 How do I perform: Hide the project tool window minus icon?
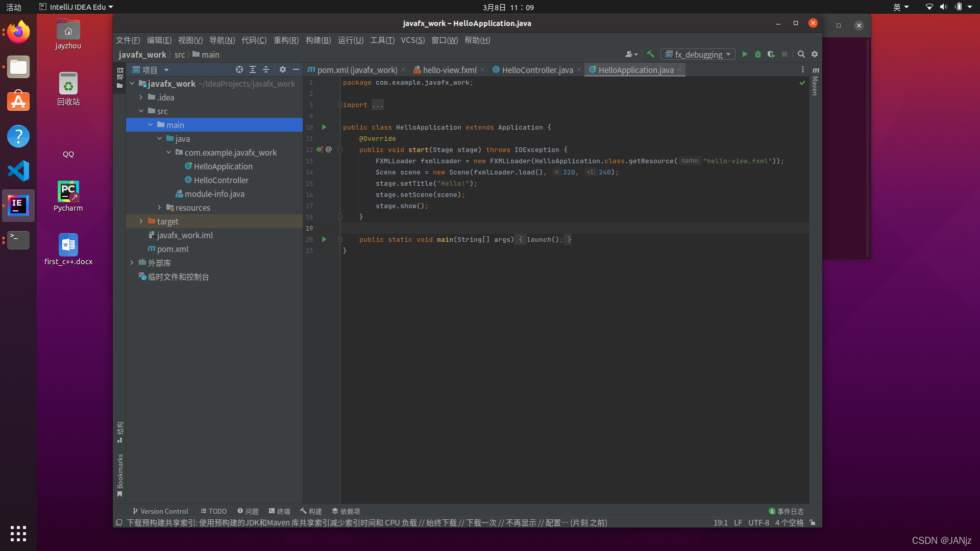pyautogui.click(x=296, y=69)
